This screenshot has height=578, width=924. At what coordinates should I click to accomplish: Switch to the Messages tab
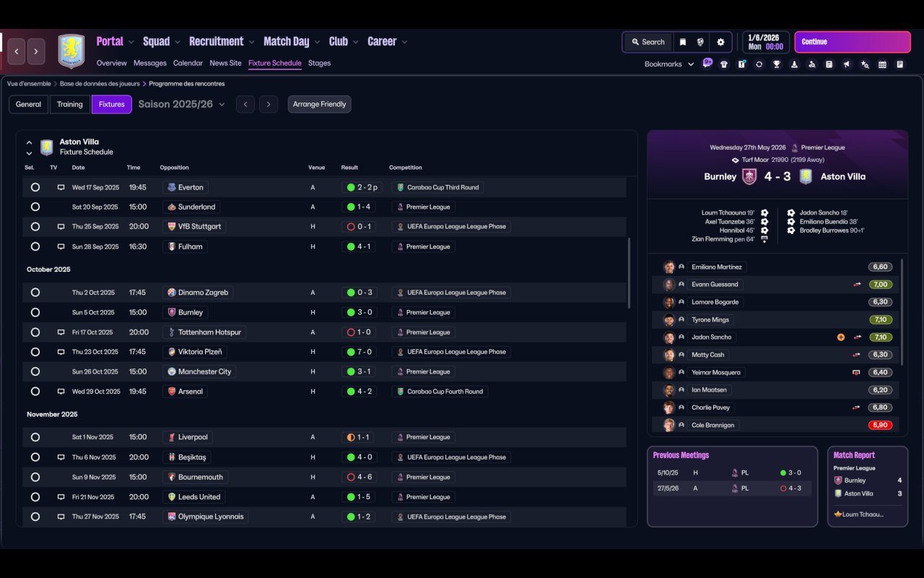tap(150, 63)
